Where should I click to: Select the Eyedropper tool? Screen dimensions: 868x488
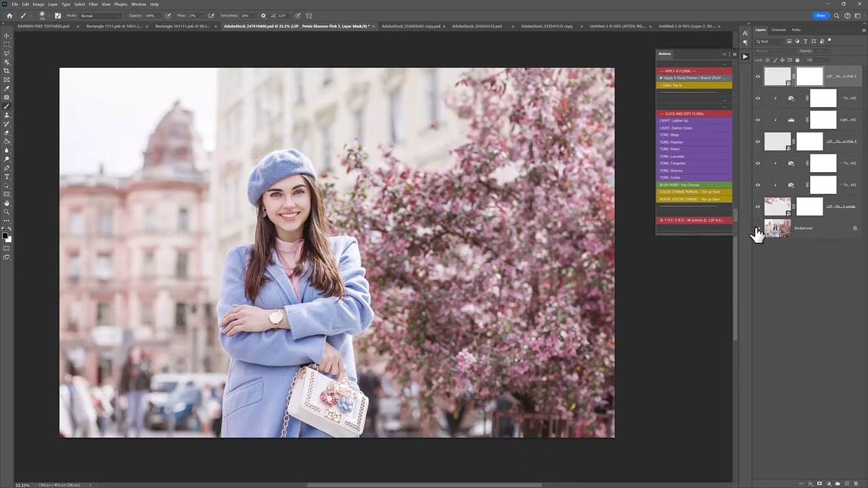tap(7, 88)
